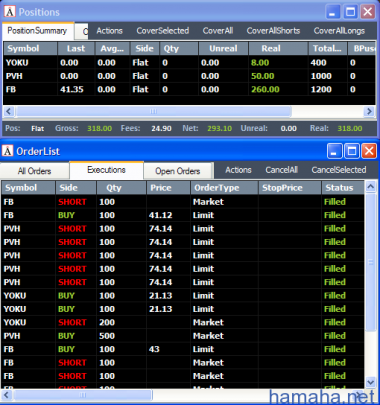Select the Executions tab
Image resolution: width=380 pixels, height=405 pixels.
(x=106, y=170)
